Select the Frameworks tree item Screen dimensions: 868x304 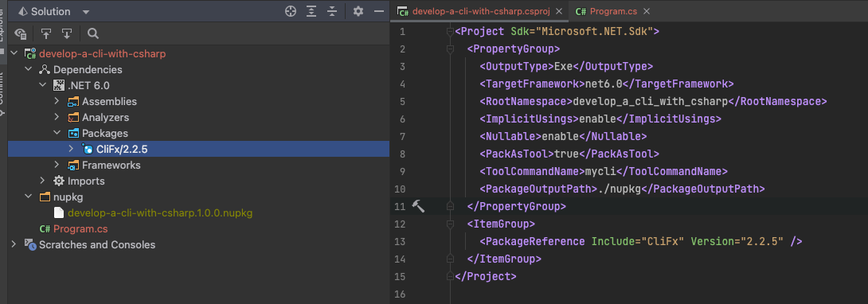111,165
